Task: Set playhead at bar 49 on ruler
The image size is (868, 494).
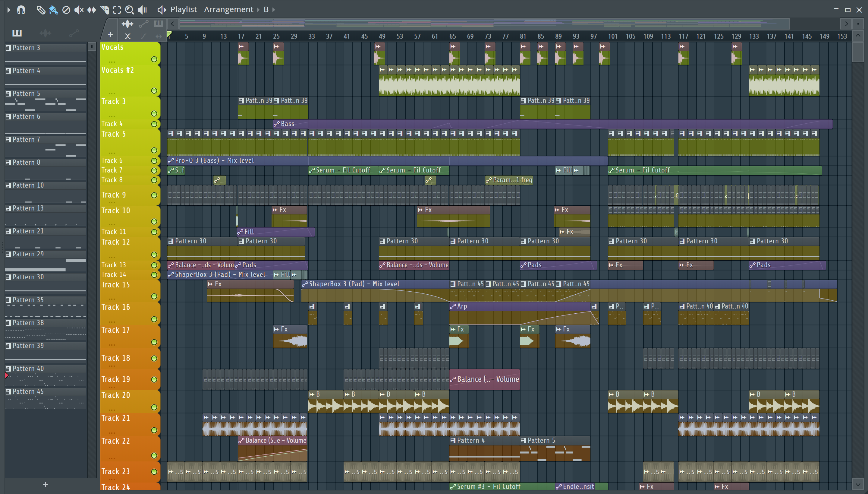Action: 382,36
